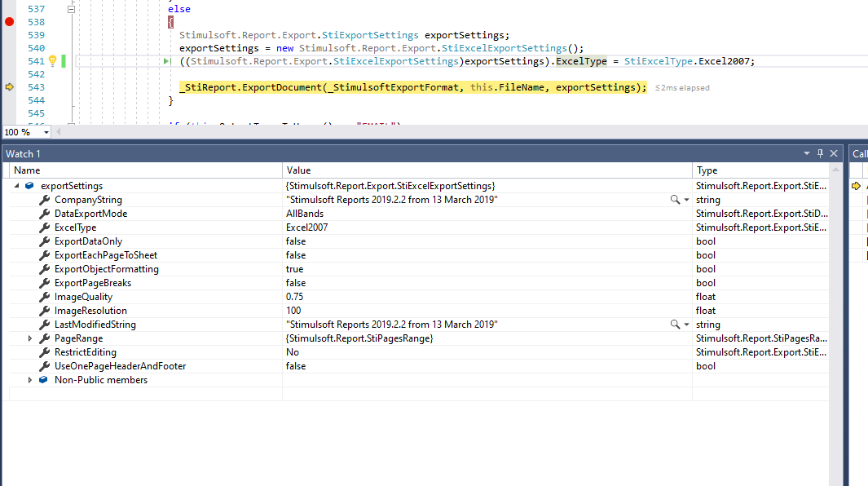Click StiExcelExportSettings type on line 540

504,48
